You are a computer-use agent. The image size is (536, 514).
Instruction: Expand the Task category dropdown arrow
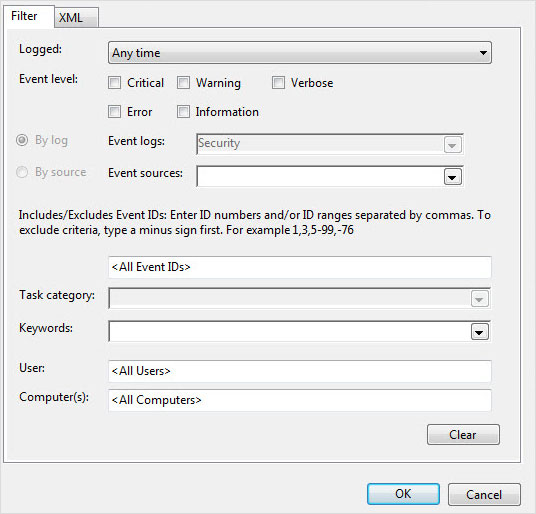click(479, 299)
